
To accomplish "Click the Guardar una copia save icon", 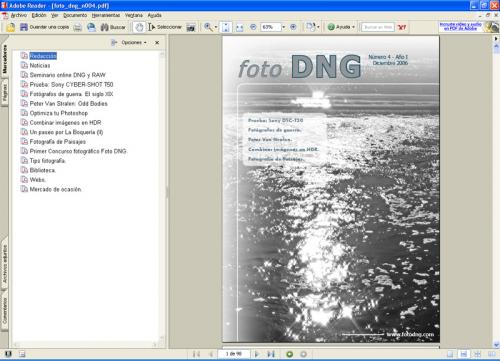I will pos(24,27).
